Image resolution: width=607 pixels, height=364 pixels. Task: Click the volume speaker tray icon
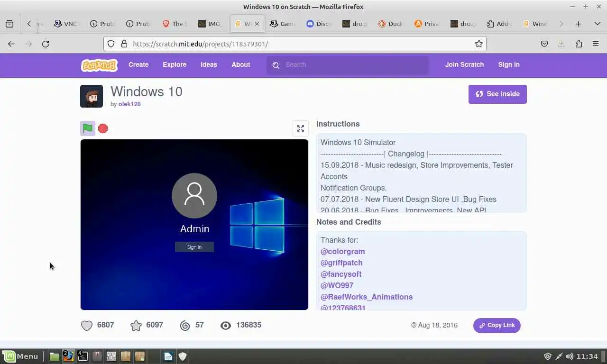click(570, 356)
